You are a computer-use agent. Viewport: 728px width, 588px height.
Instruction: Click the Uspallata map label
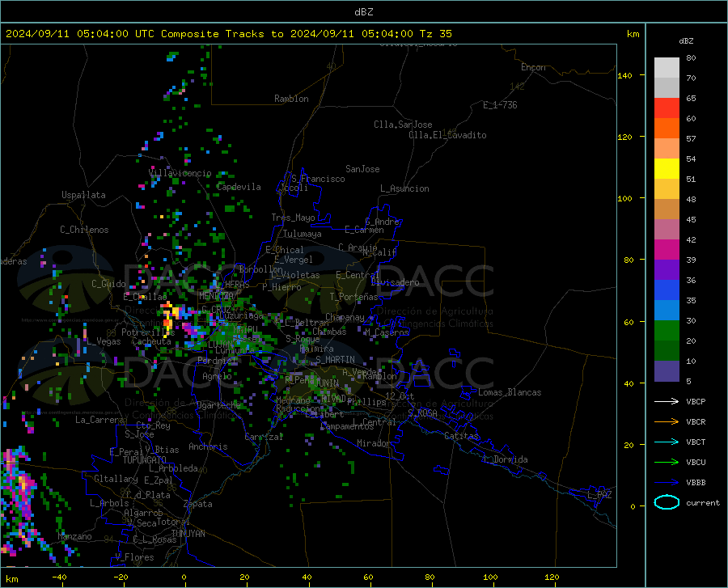[x=83, y=195]
